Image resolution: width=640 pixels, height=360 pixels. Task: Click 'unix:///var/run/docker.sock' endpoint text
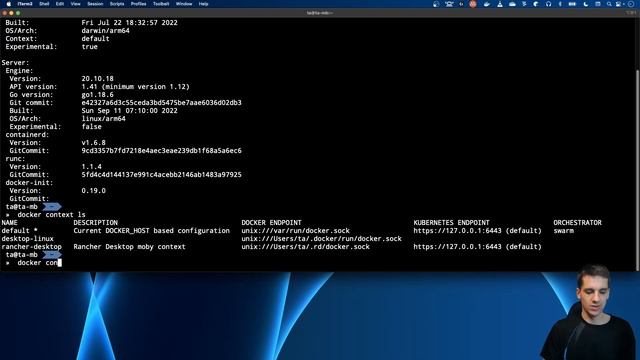[x=296, y=231]
